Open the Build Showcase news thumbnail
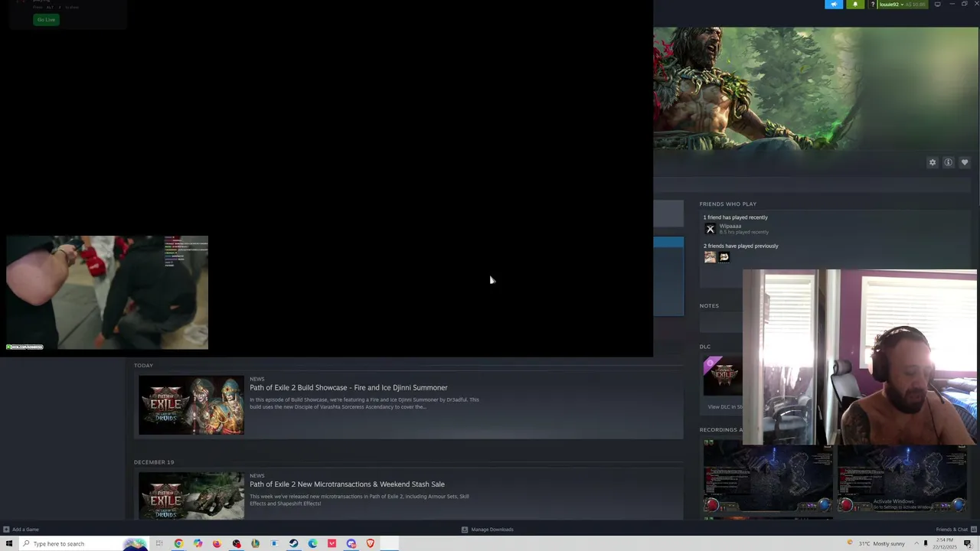This screenshot has height=551, width=980. click(191, 405)
